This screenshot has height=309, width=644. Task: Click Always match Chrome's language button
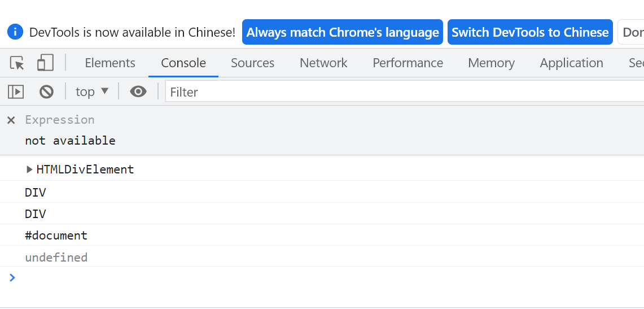[343, 32]
